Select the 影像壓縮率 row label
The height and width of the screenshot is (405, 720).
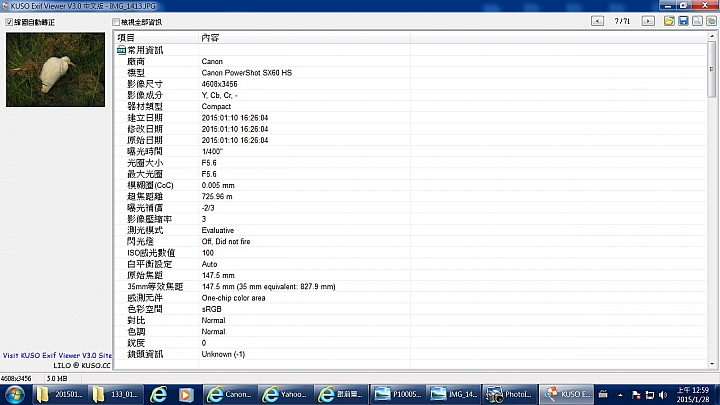coord(150,219)
